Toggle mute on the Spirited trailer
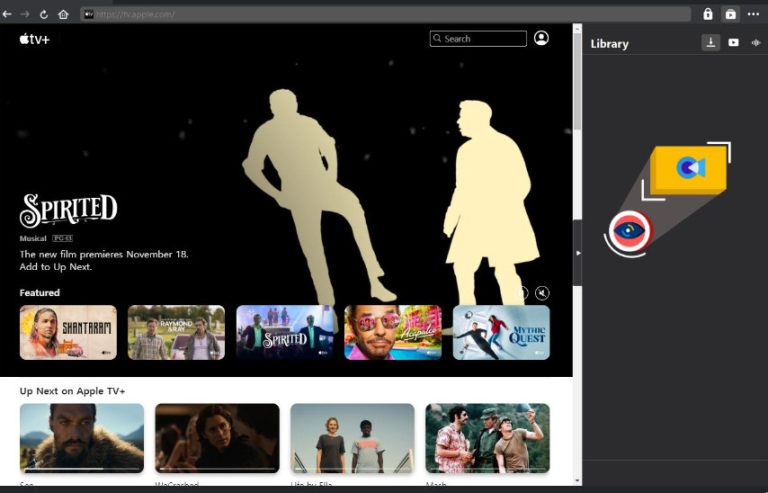This screenshot has height=493, width=768. tap(542, 293)
